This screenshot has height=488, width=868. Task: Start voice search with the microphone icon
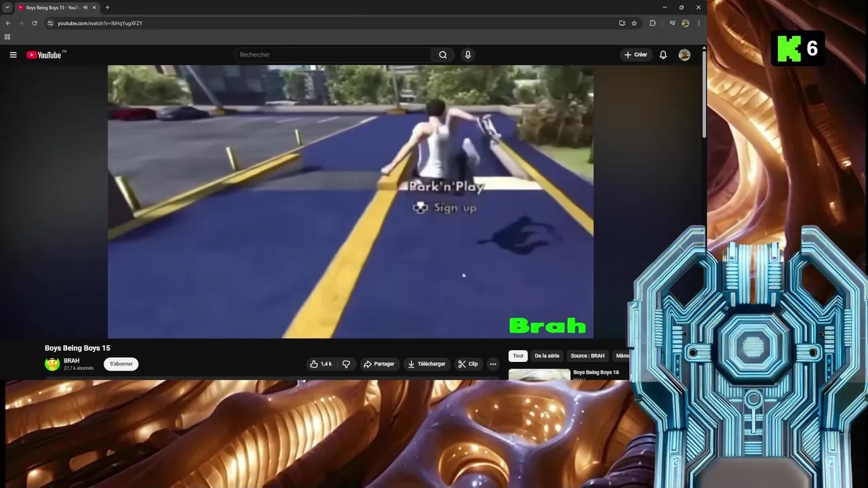click(x=467, y=55)
